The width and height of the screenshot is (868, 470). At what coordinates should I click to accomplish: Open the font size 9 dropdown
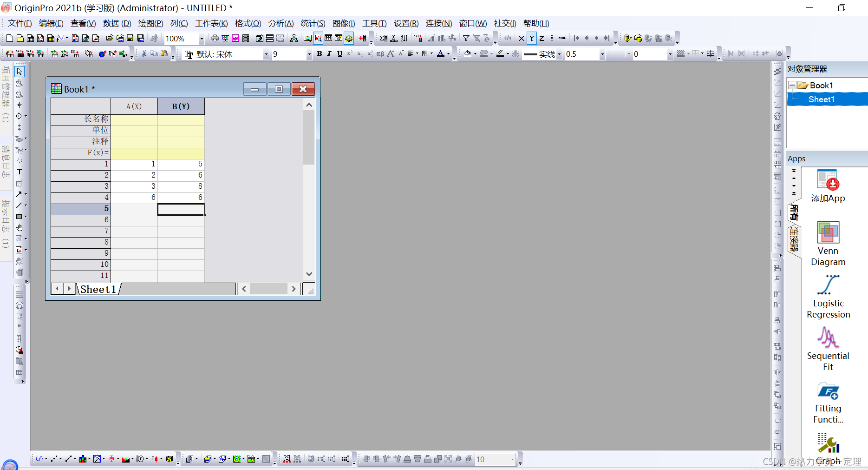pos(309,54)
